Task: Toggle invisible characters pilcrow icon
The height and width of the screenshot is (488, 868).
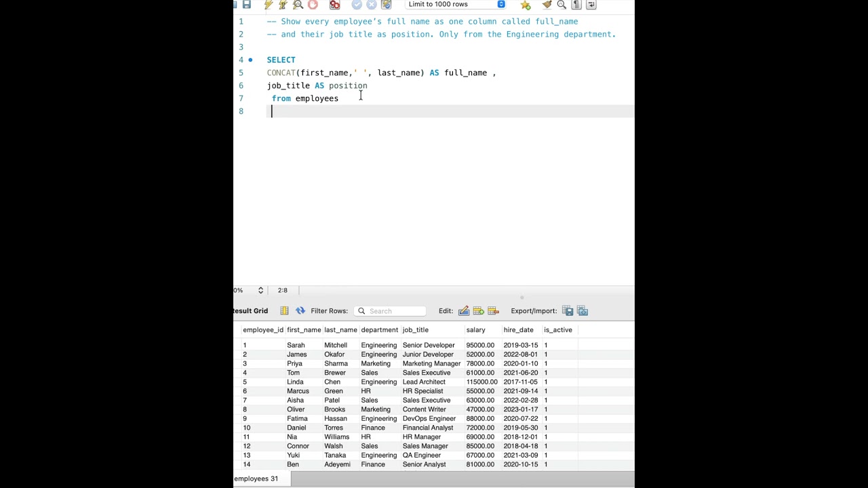Action: click(576, 4)
